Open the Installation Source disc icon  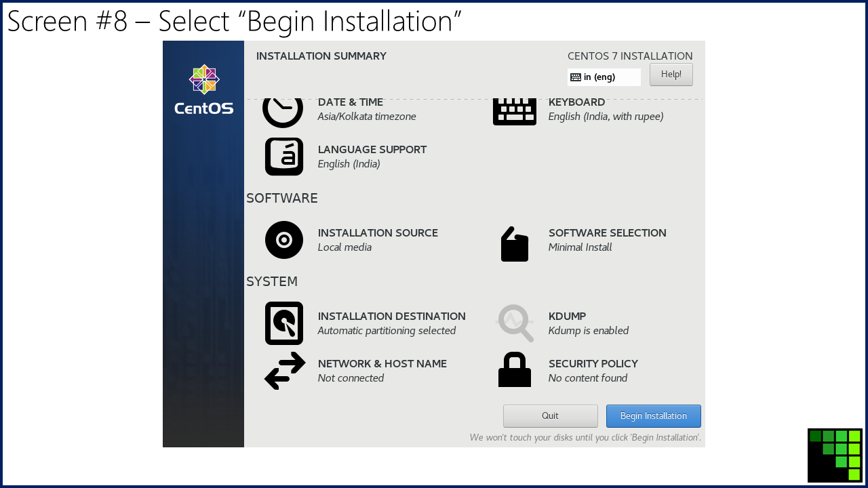coord(284,240)
